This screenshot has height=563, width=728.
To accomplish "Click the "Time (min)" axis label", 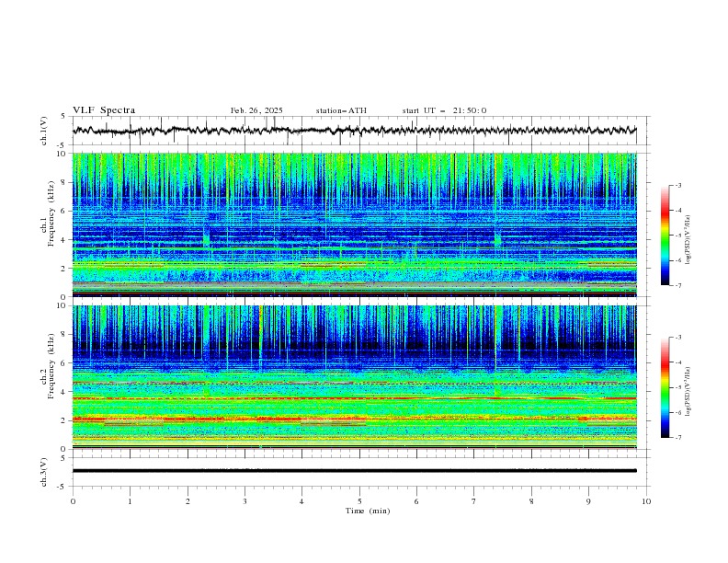I will pyautogui.click(x=368, y=511).
